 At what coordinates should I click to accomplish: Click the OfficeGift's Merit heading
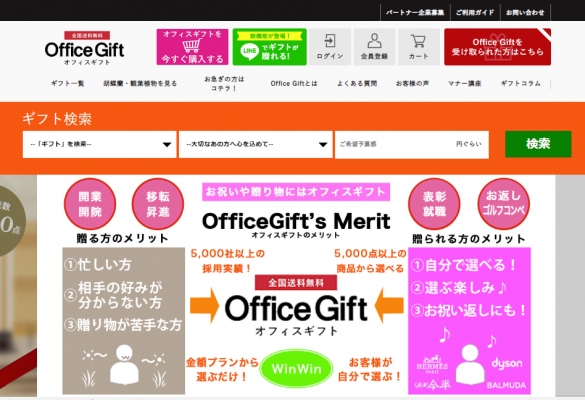tap(296, 221)
